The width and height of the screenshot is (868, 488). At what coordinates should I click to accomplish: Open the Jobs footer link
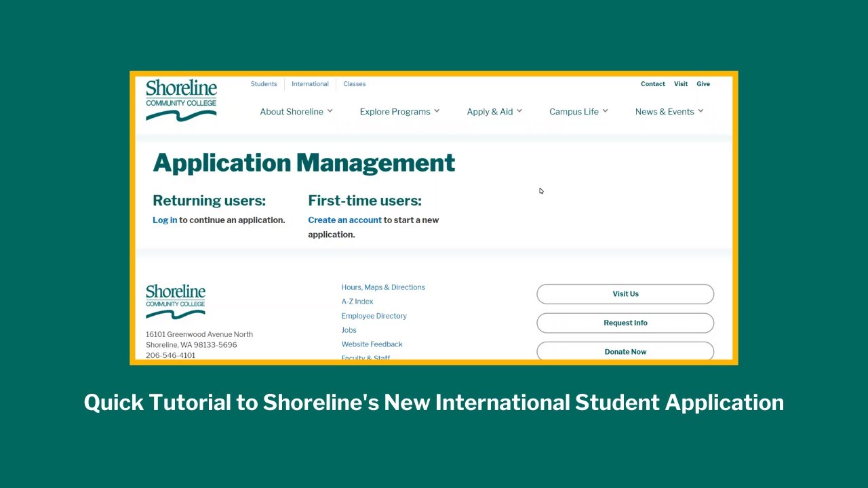[349, 330]
